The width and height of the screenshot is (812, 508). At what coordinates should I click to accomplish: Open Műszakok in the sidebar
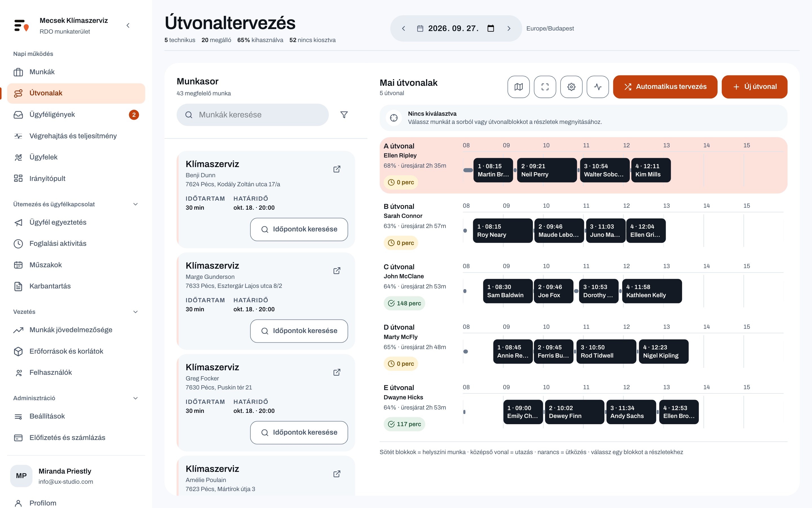[76, 265]
